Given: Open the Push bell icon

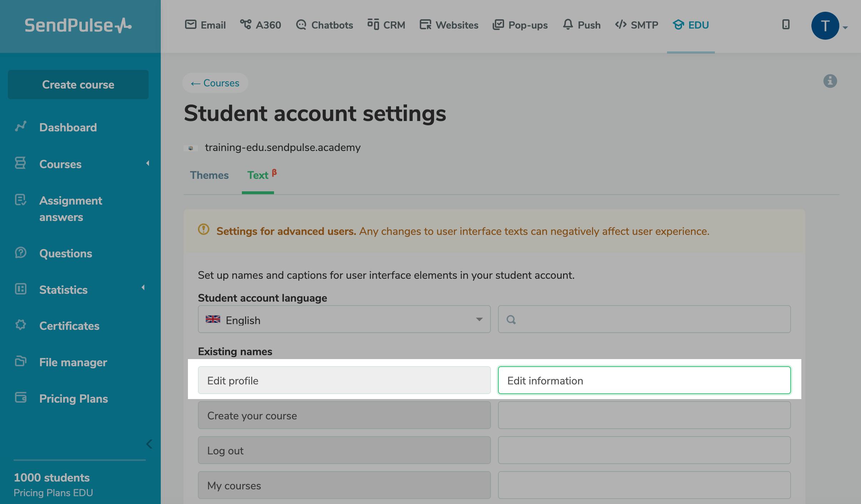Looking at the screenshot, I should 568,25.
